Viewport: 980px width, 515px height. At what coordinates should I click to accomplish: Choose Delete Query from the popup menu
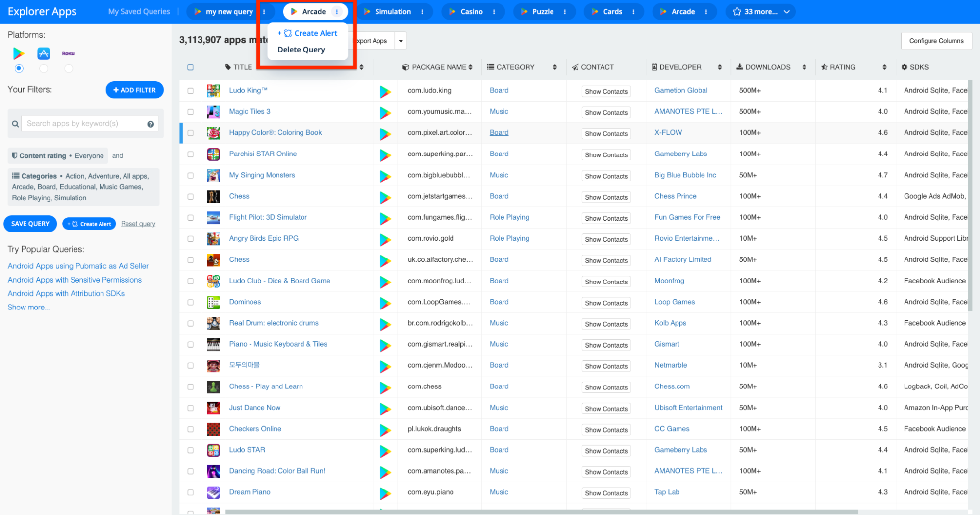tap(301, 50)
